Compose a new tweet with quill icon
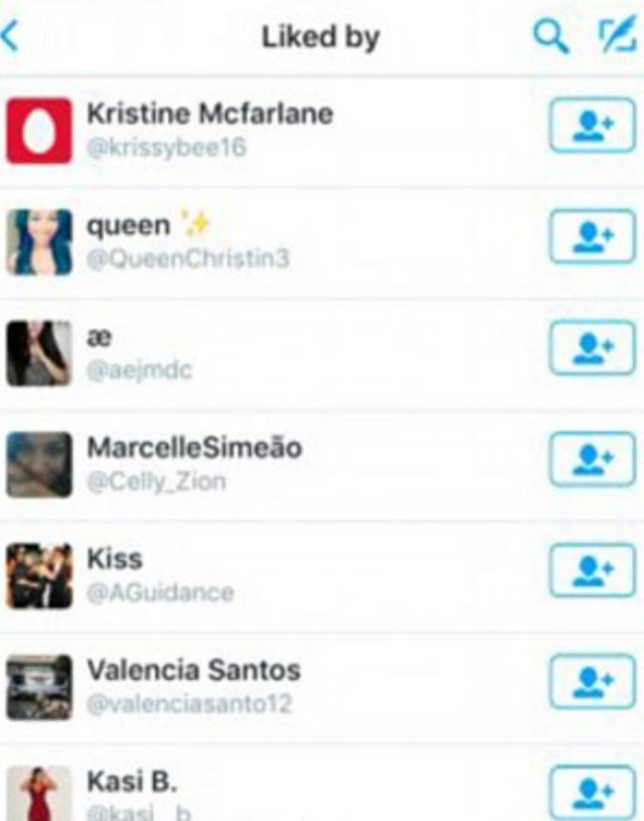The width and height of the screenshot is (644, 821). [x=619, y=36]
